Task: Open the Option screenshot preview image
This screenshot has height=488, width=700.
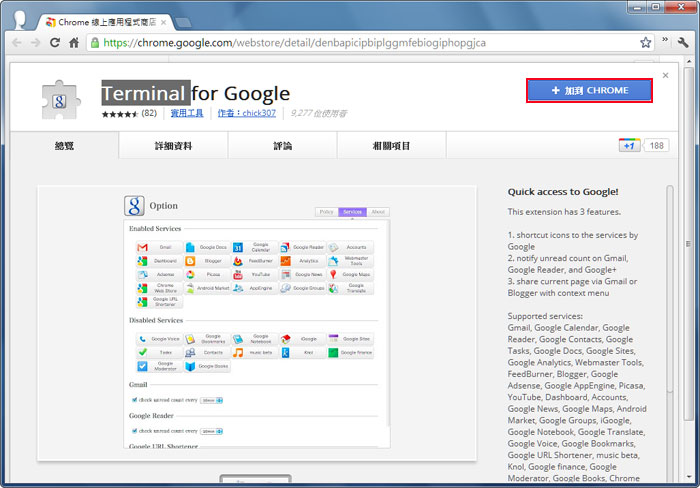Action: tap(257, 323)
